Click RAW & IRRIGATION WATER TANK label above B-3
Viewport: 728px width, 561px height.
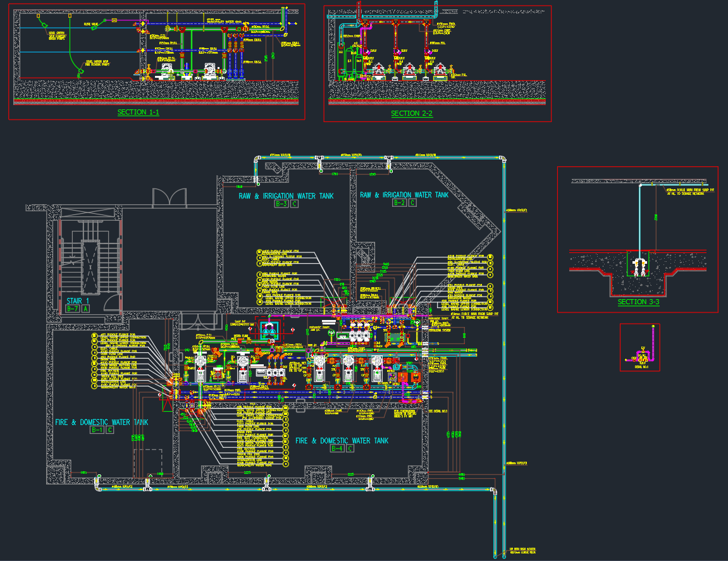286,196
